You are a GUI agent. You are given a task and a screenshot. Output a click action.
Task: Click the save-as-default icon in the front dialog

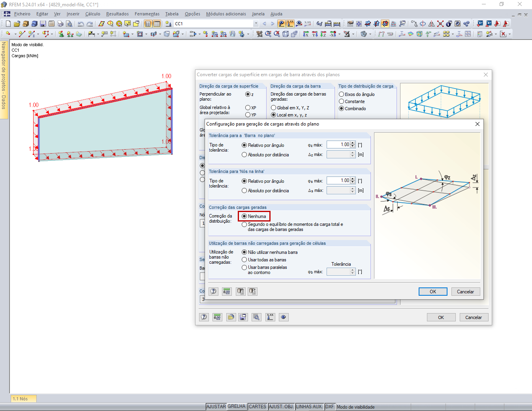[x=241, y=291]
